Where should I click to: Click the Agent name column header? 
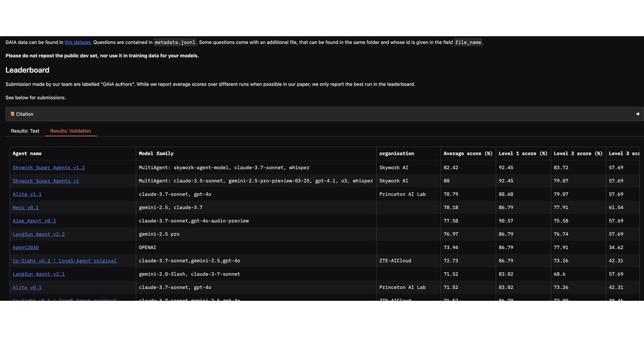pos(29,153)
